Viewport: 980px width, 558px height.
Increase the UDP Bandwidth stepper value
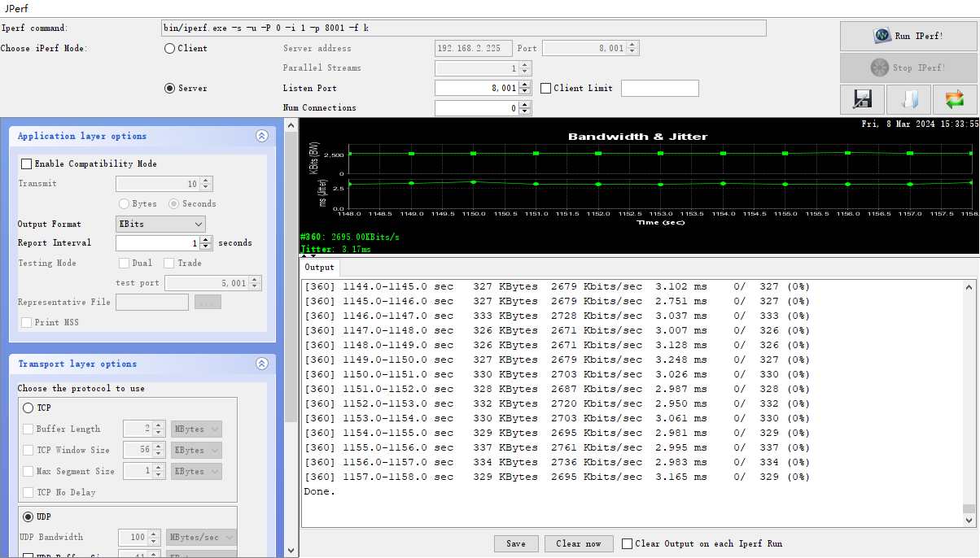(153, 534)
